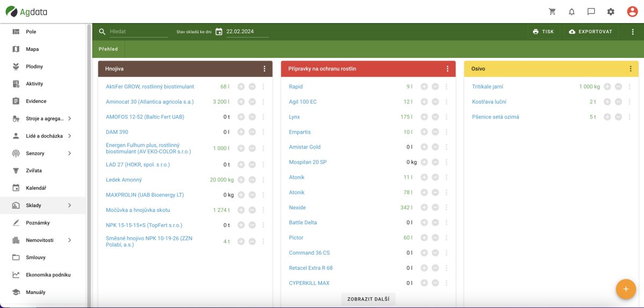Click ZOBRAZIT DALŠÍ button

point(368,299)
